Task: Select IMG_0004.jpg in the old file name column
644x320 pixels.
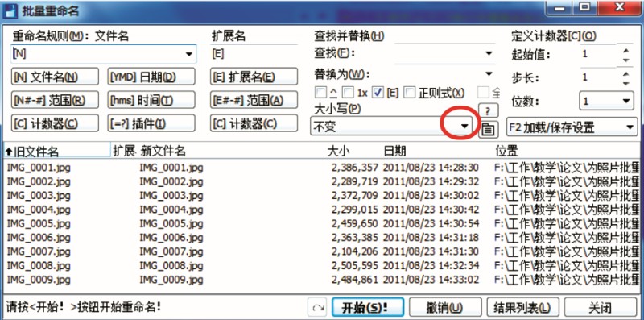Action: click(x=39, y=210)
